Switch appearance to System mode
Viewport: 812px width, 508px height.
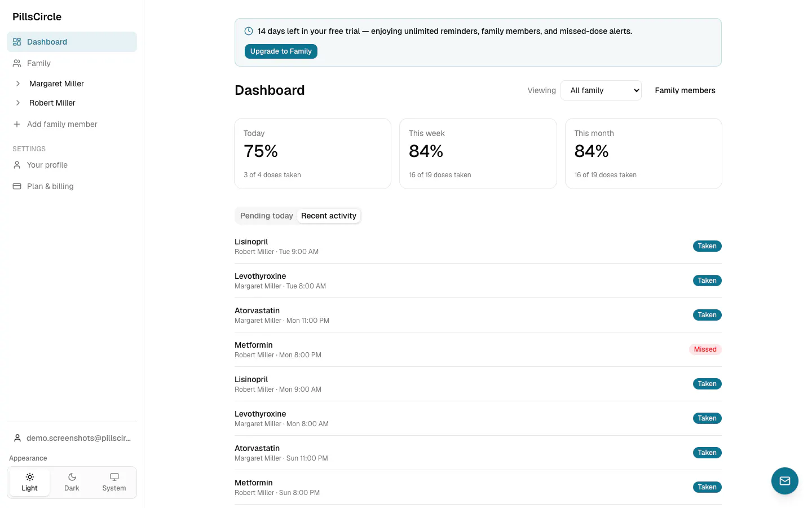114,482
